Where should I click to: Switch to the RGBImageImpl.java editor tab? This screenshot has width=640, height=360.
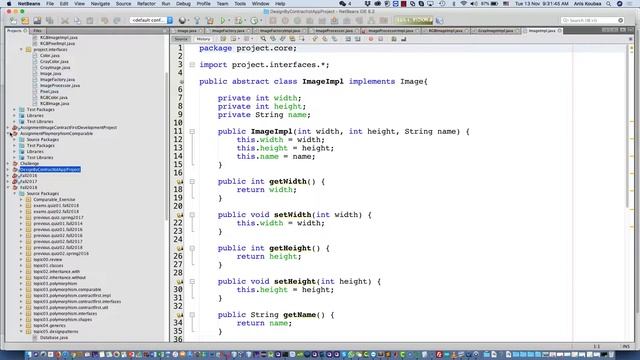pyautogui.click(x=445, y=31)
